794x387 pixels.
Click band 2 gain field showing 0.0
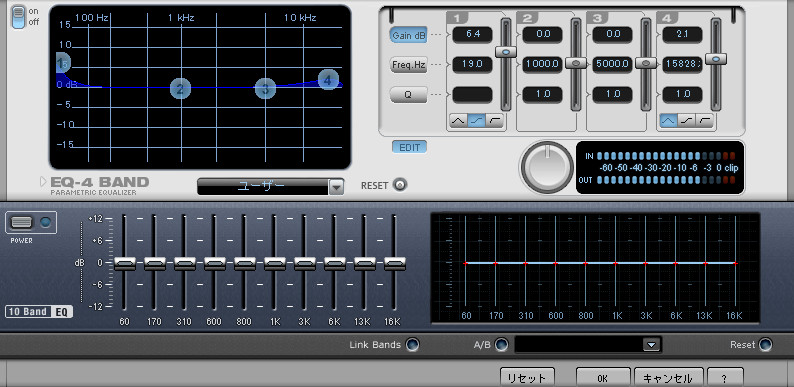[542, 34]
